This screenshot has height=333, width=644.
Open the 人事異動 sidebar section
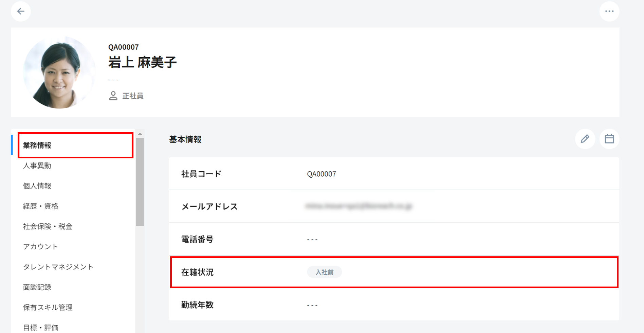pos(37,166)
